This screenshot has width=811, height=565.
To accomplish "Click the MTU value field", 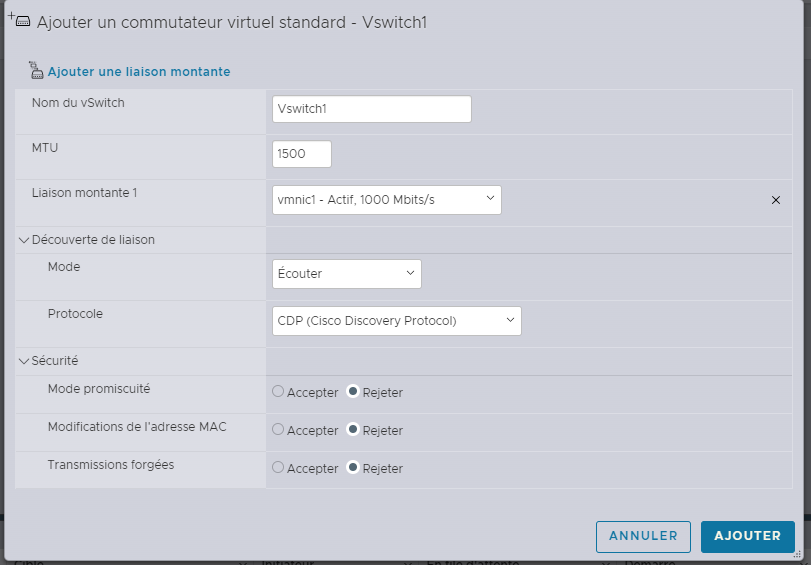I will click(x=301, y=155).
